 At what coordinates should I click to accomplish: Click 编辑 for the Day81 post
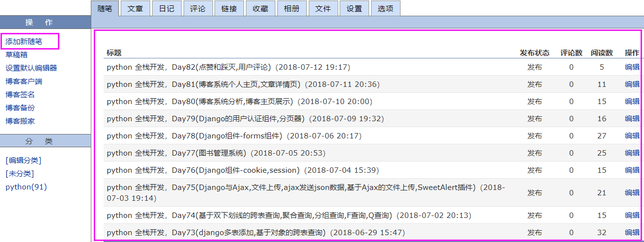pyautogui.click(x=632, y=84)
